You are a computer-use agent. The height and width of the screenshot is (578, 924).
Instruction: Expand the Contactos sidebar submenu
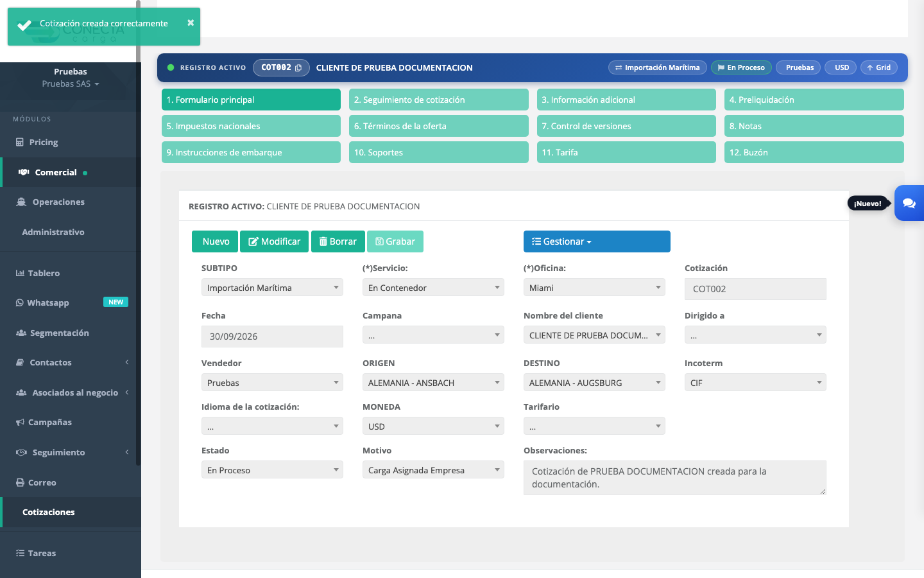(x=71, y=362)
